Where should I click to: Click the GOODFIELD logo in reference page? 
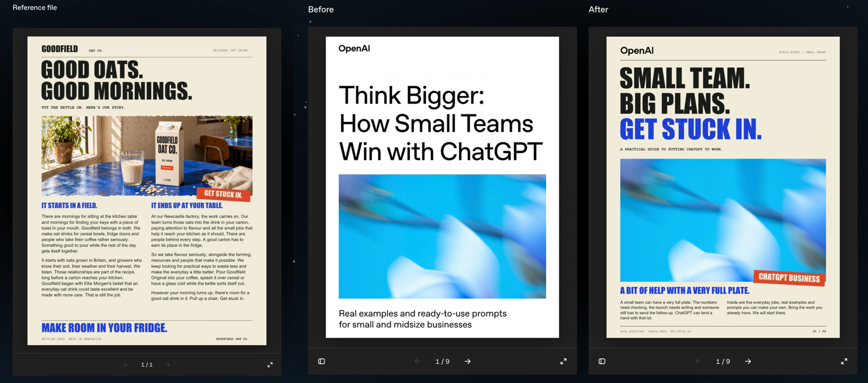point(60,49)
